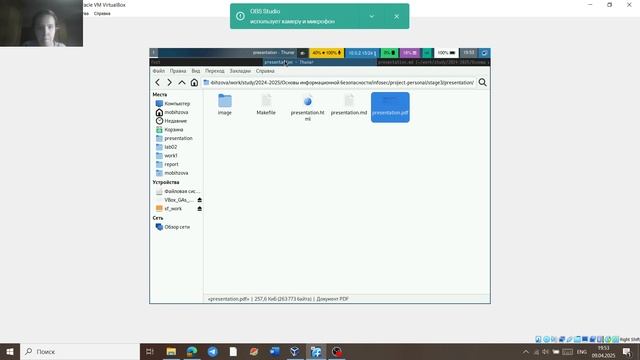Open home folder via toolbar house icon
The width and height of the screenshot is (640, 360).
[x=194, y=82]
